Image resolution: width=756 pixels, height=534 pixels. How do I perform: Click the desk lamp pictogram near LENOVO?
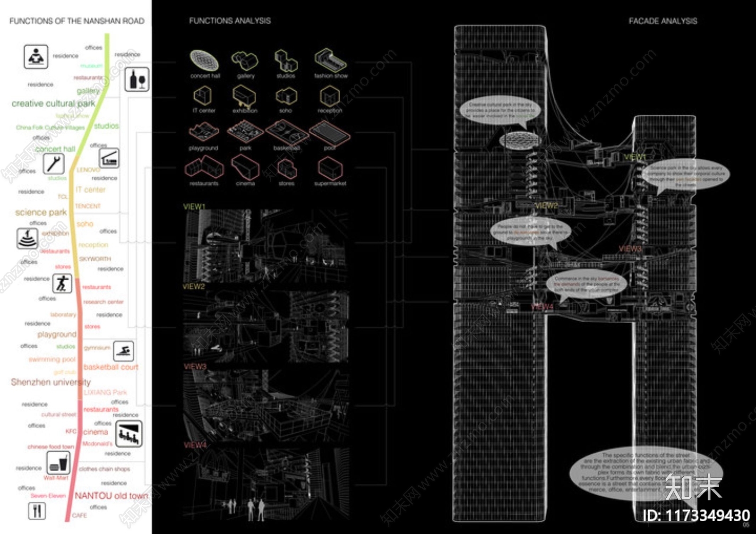click(x=109, y=158)
